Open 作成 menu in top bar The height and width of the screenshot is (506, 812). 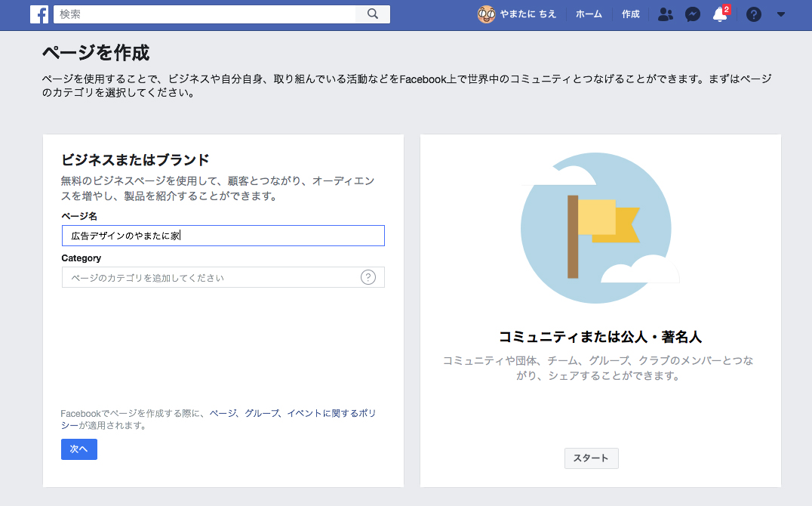631,14
